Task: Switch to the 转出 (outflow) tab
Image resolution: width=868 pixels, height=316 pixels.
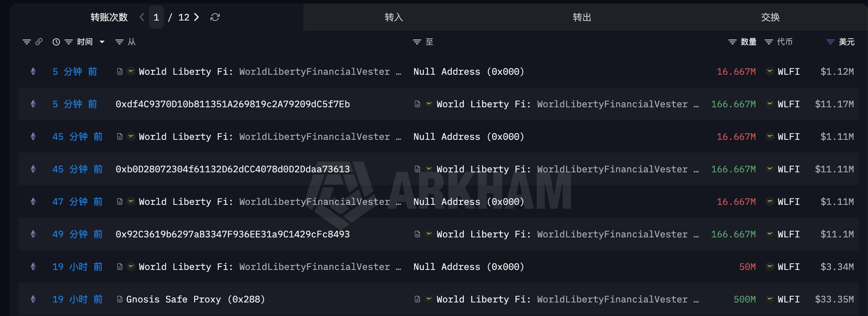Action: pyautogui.click(x=582, y=17)
